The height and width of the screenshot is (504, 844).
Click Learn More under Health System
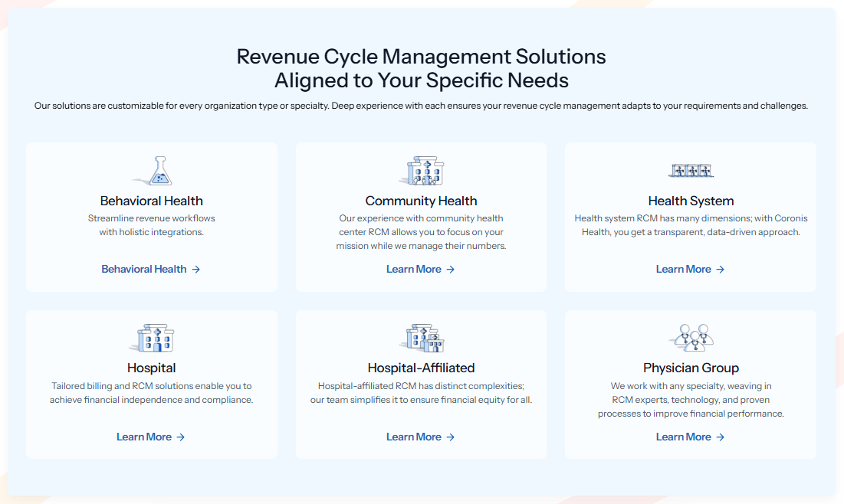pyautogui.click(x=690, y=269)
